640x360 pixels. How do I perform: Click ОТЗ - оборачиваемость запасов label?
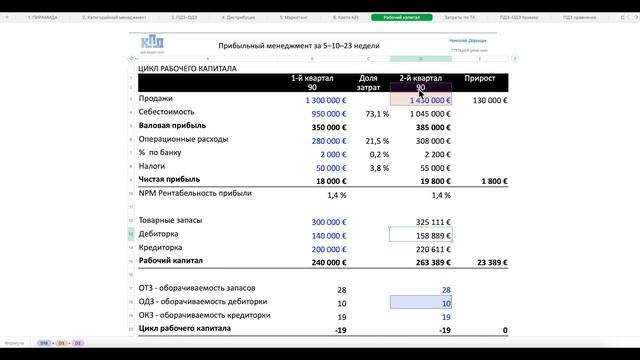point(197,288)
